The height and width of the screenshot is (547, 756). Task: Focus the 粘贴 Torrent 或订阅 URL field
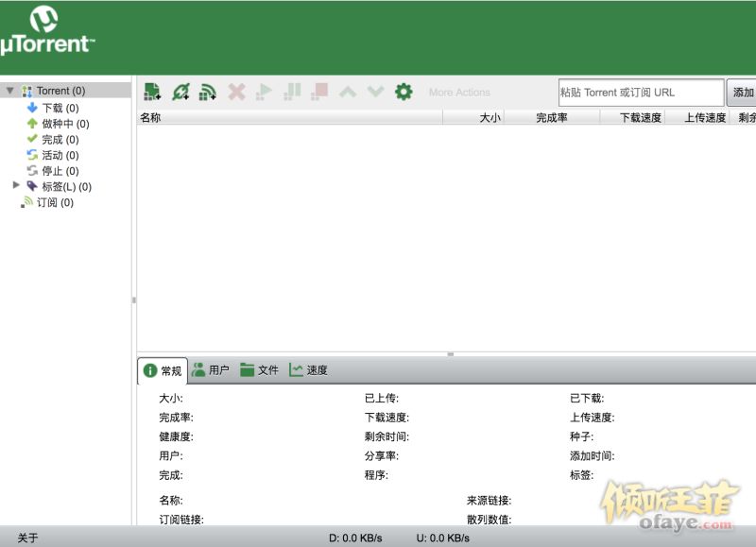point(641,93)
